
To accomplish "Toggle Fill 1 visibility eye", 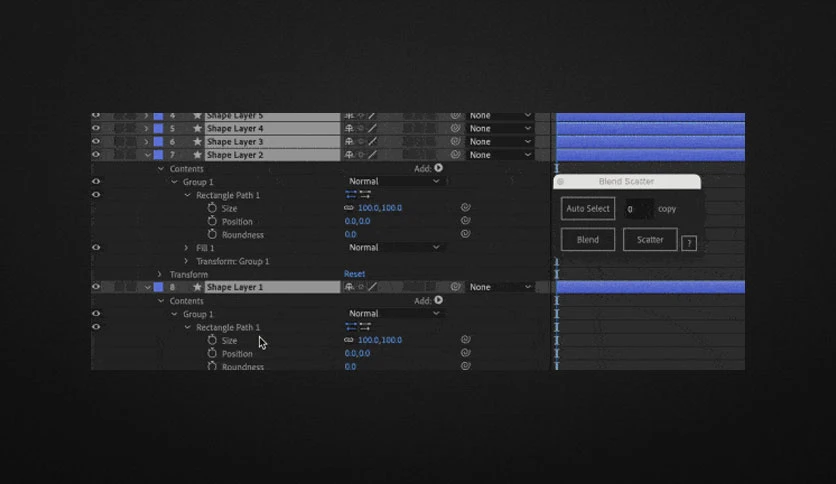I will pos(96,247).
